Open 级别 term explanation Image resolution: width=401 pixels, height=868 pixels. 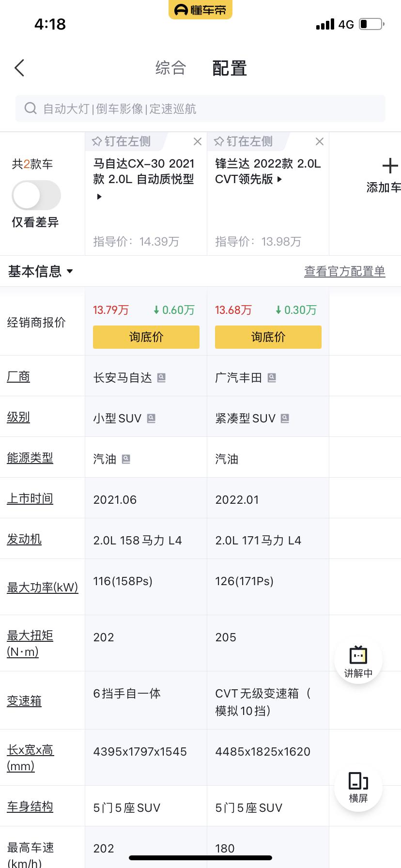click(18, 417)
